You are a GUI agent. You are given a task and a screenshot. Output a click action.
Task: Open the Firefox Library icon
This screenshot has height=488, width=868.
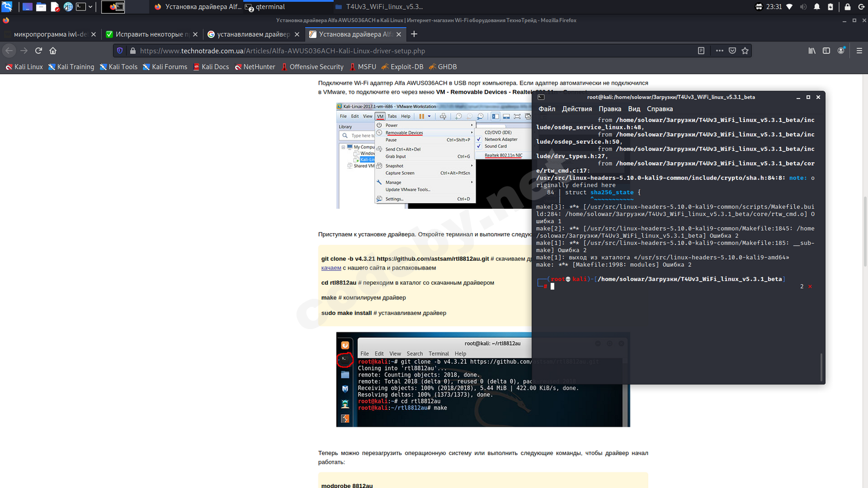click(812, 50)
